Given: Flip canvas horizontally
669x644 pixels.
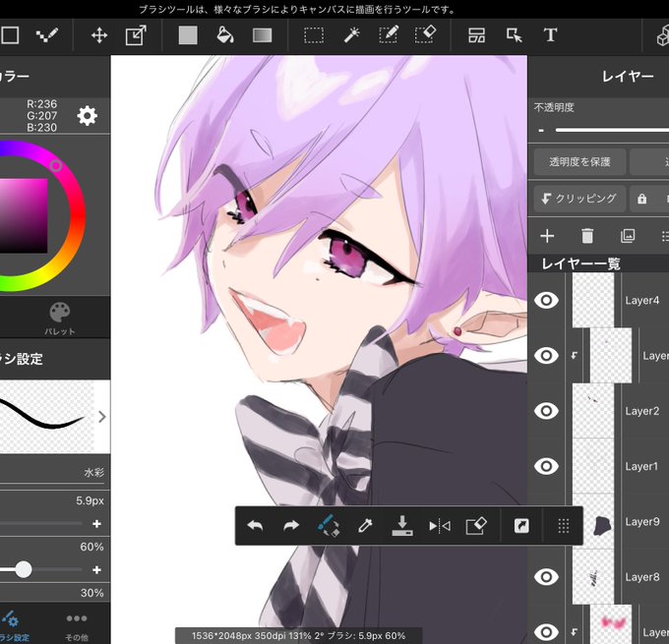Looking at the screenshot, I should [440, 526].
